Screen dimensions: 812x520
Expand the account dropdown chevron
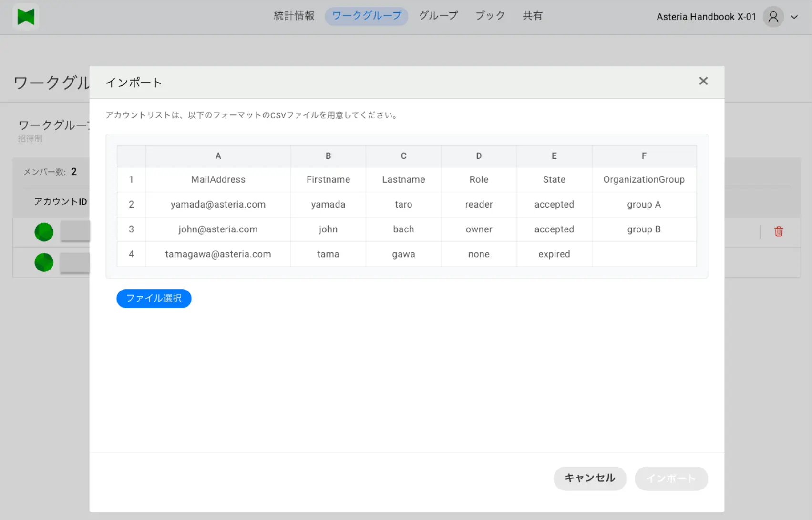(x=794, y=17)
